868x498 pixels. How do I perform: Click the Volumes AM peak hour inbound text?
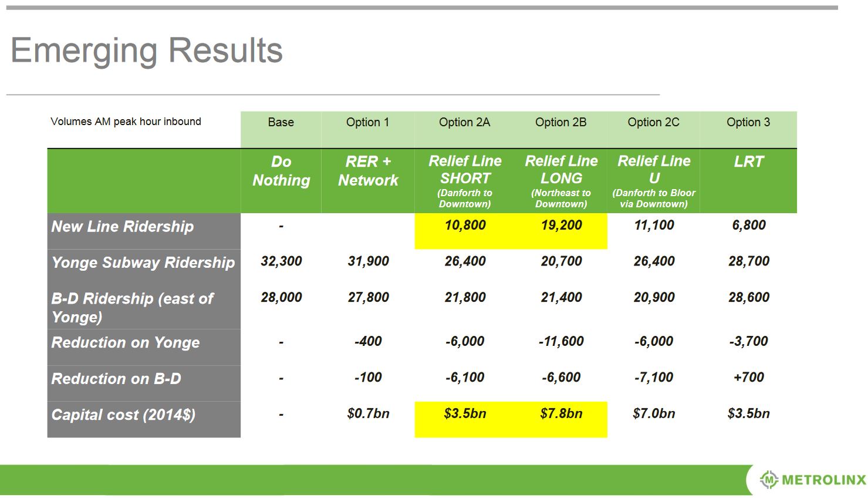[x=126, y=122]
